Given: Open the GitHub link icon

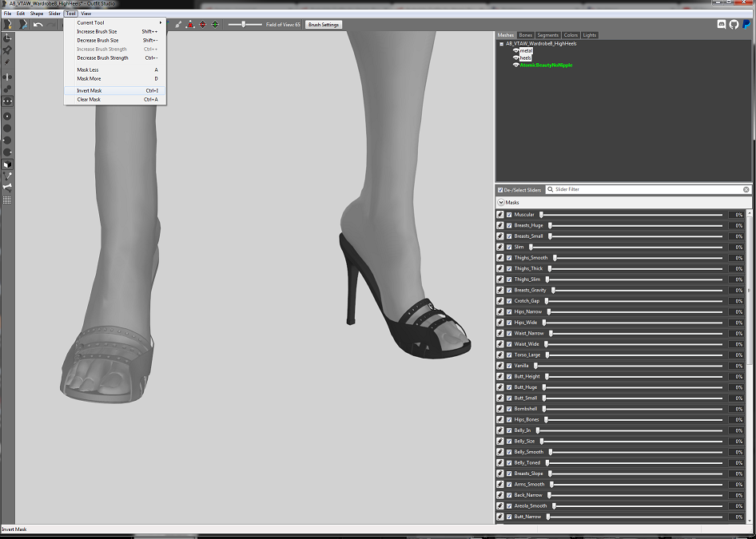Looking at the screenshot, I should [x=734, y=25].
